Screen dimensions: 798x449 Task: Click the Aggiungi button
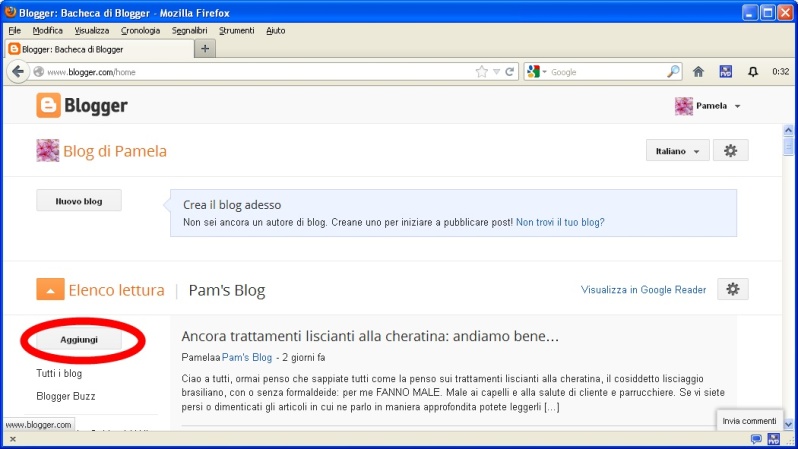click(79, 340)
